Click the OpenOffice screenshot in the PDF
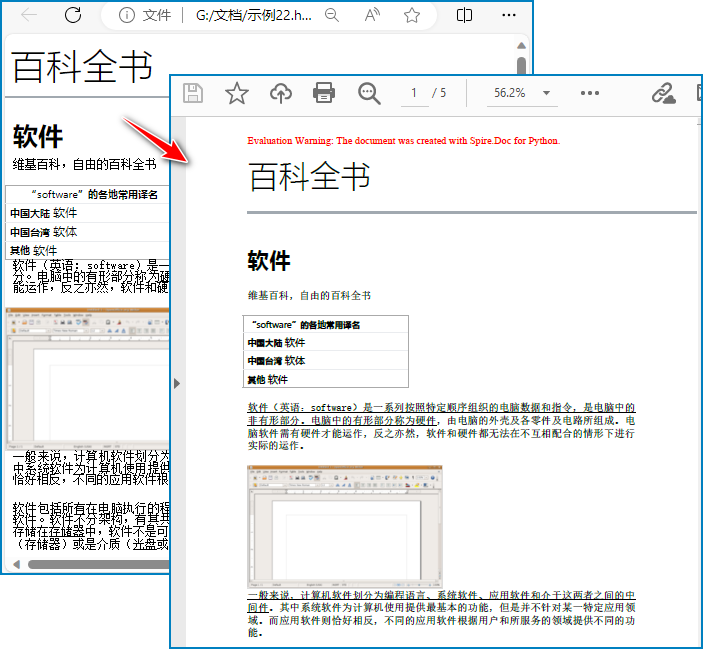This screenshot has width=703, height=649. tap(344, 527)
